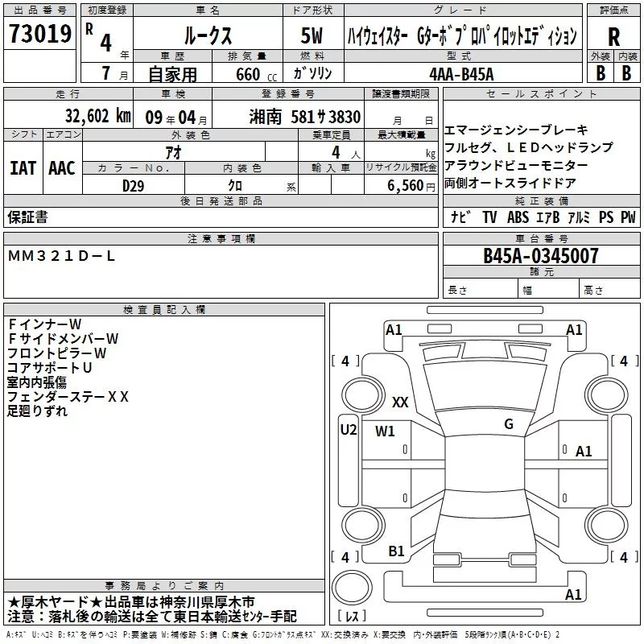Select registration number 湘南 581 サ 3830

305,117
